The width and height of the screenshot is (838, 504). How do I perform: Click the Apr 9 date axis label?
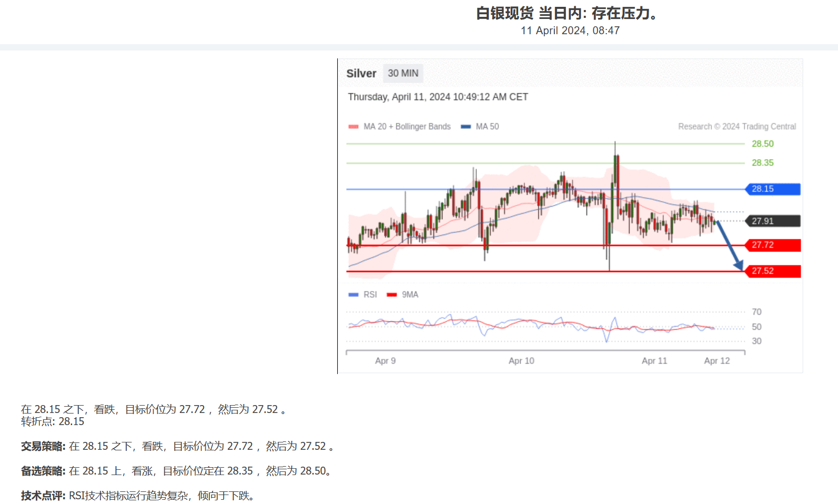point(385,361)
